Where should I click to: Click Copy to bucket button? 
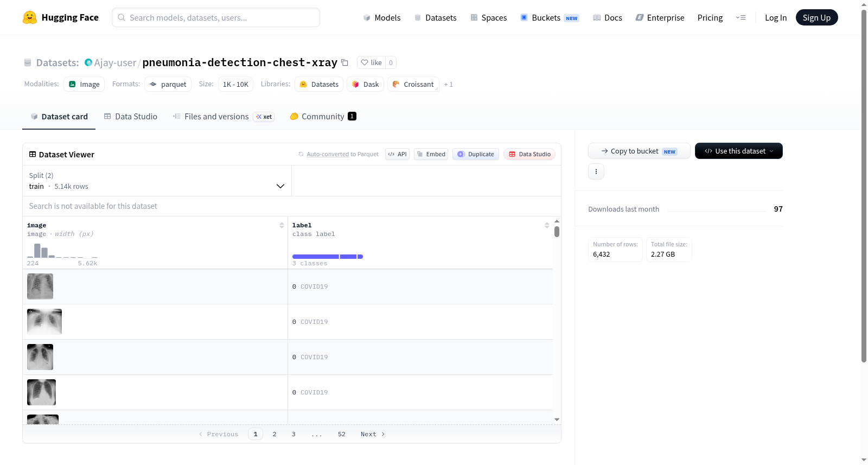pos(639,151)
